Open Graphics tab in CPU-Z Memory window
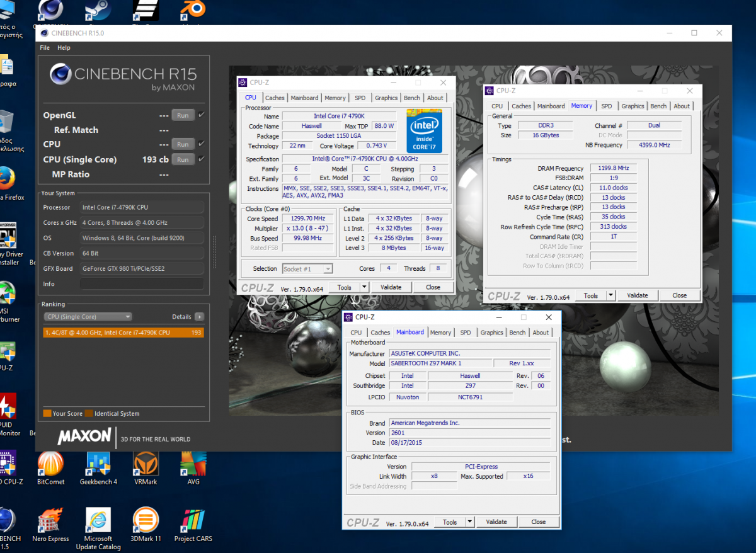 pos(633,106)
